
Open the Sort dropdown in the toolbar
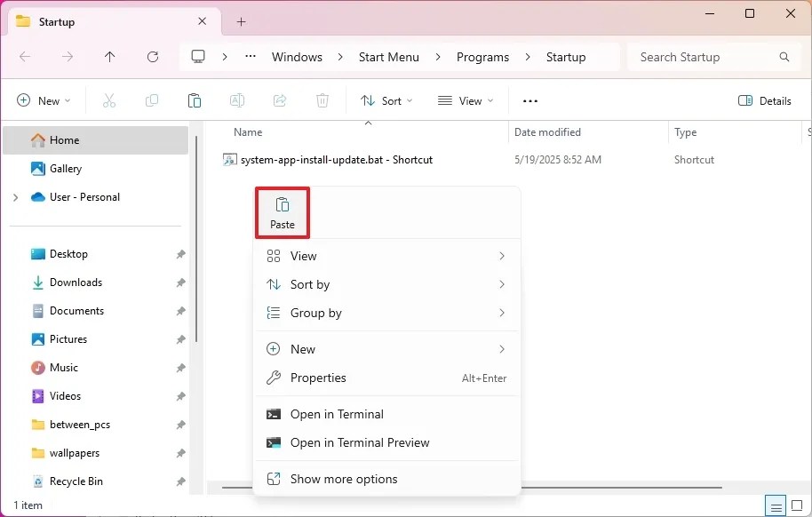[386, 100]
